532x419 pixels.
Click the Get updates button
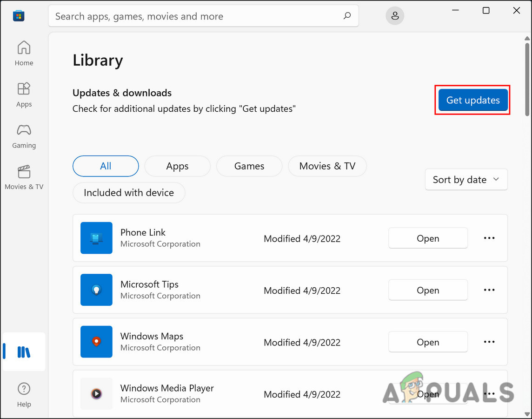pyautogui.click(x=473, y=100)
